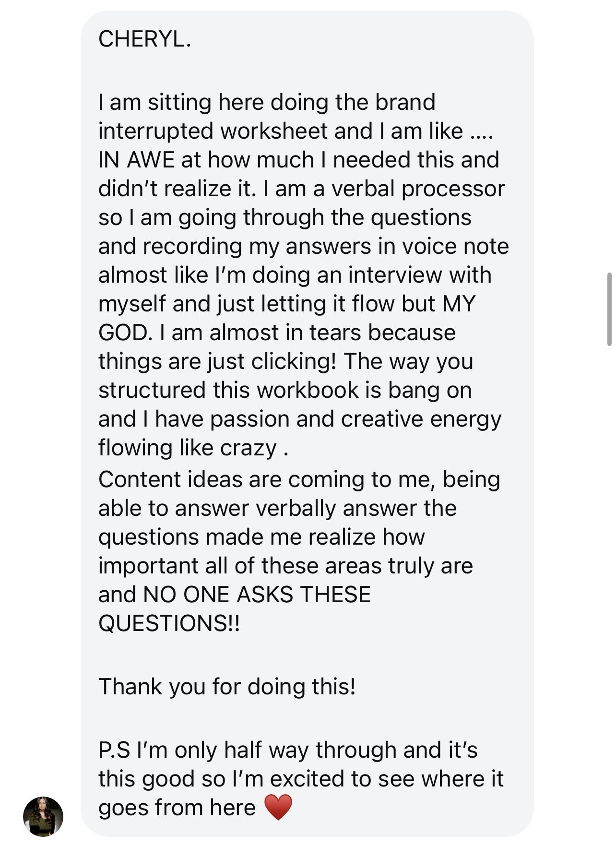Click the vertical scrollbar thumb on right
Image resolution: width=616 pixels, height=846 pixels.
(x=609, y=309)
